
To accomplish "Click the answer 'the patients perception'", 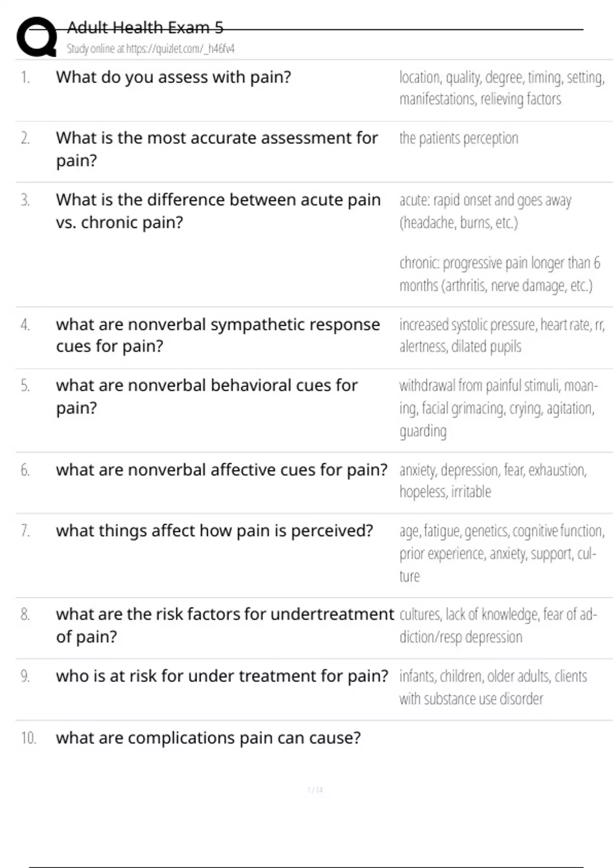I will 458,138.
